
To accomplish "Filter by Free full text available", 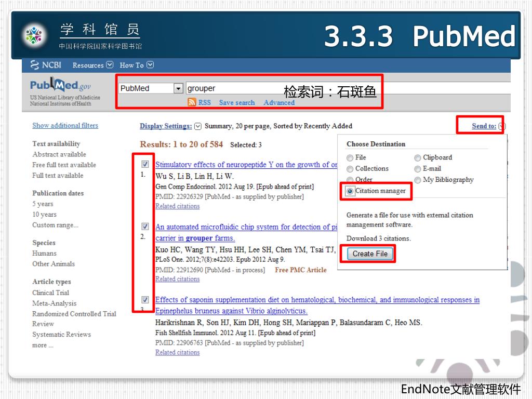I will [64, 165].
